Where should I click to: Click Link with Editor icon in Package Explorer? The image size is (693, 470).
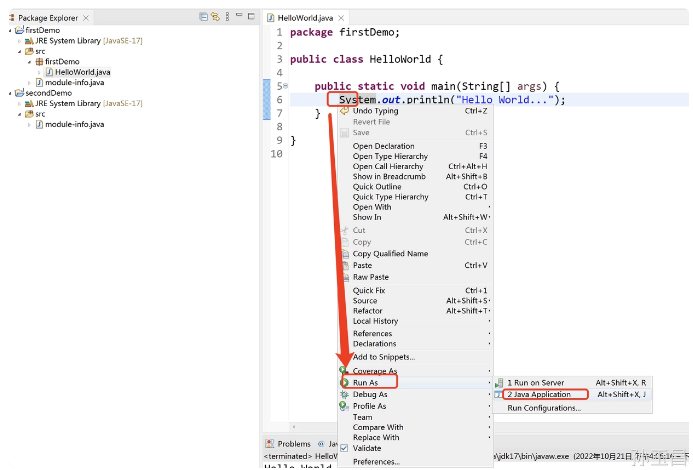tap(215, 17)
